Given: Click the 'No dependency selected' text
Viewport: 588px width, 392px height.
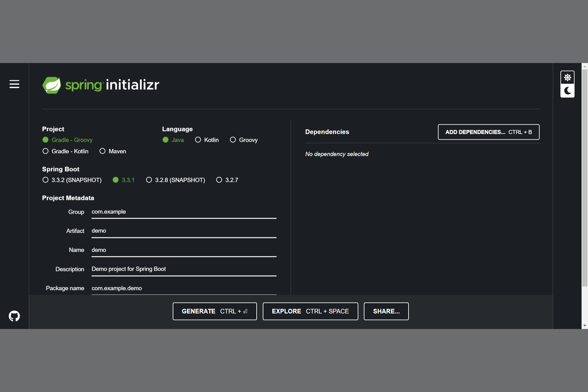Looking at the screenshot, I should [x=337, y=154].
